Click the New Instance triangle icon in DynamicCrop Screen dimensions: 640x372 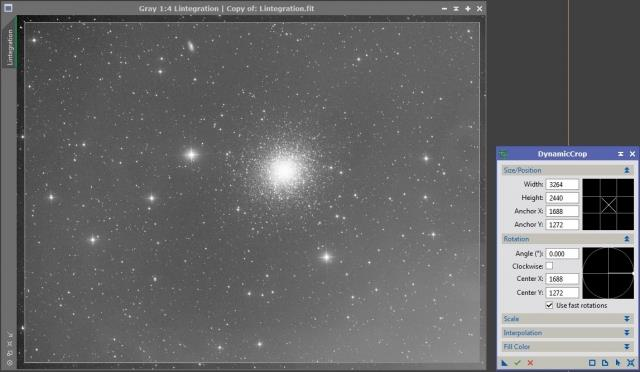[504, 363]
